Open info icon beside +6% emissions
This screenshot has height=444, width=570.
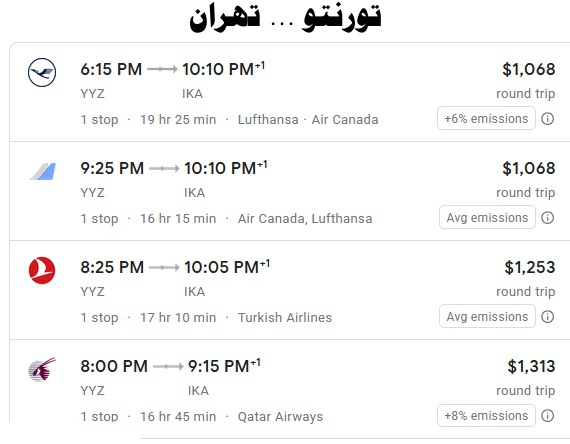(547, 119)
